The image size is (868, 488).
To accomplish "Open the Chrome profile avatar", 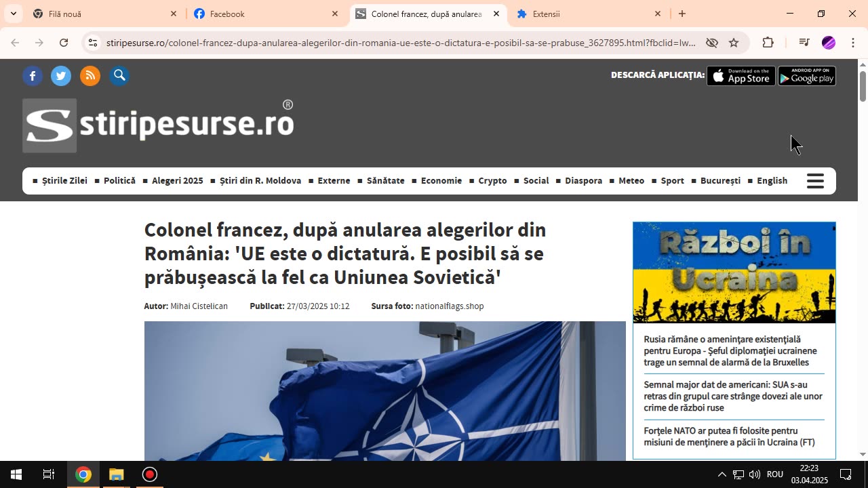I will pyautogui.click(x=829, y=43).
